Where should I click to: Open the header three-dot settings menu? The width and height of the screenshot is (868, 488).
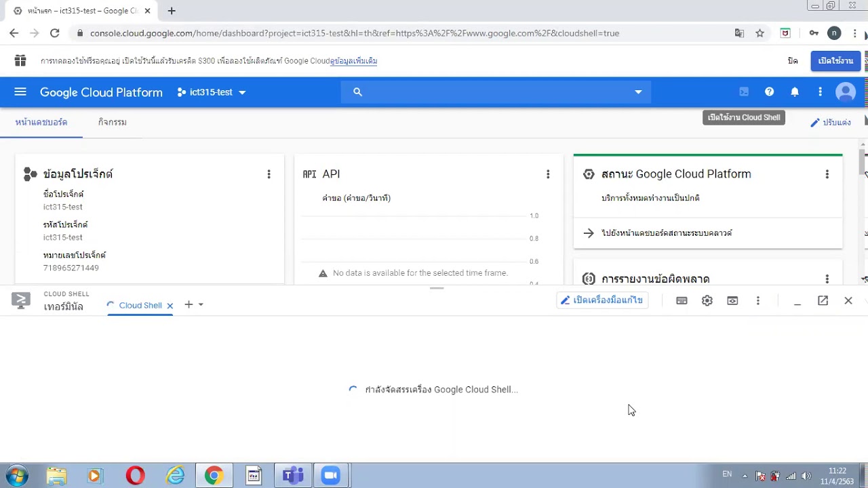820,92
